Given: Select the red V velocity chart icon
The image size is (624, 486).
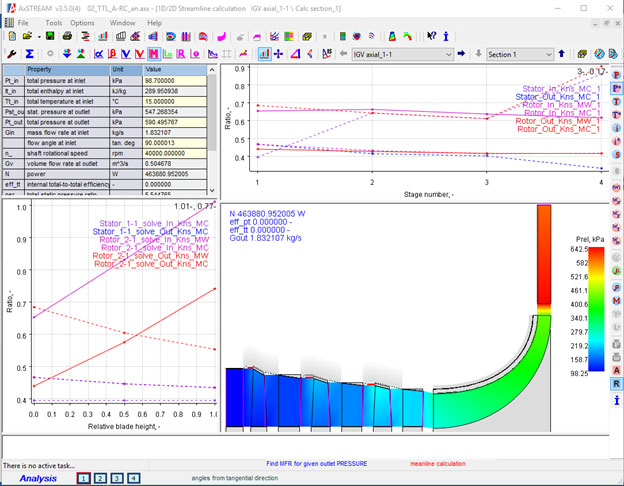Looking at the screenshot, I should point(139,54).
